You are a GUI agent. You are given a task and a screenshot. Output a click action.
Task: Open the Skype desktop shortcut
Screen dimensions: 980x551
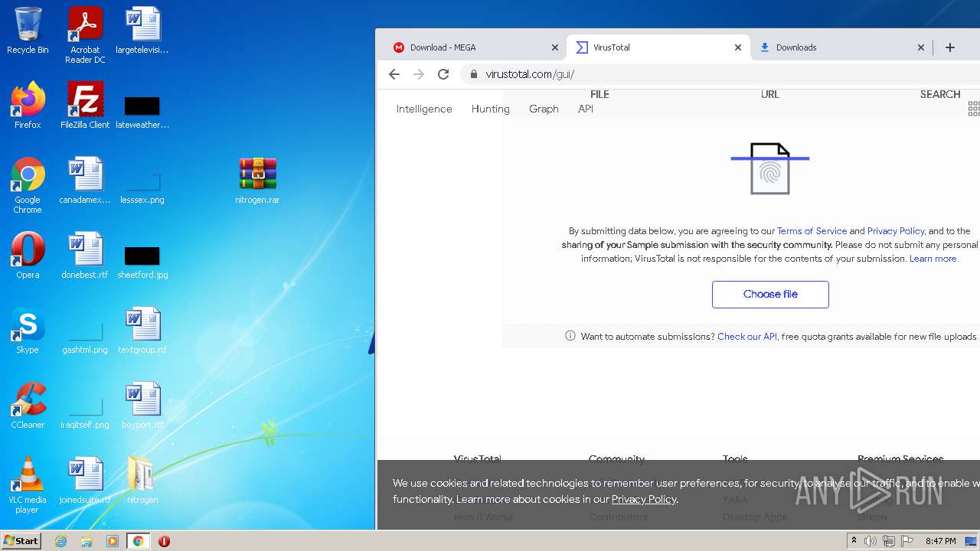click(28, 331)
